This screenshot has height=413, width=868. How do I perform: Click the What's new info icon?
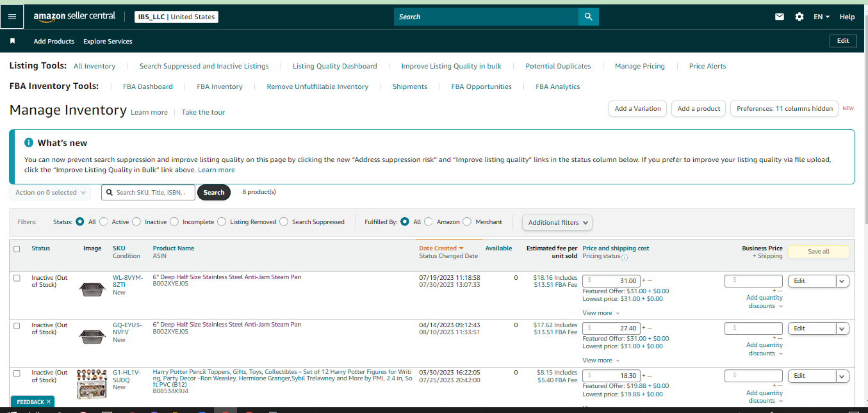(x=28, y=143)
